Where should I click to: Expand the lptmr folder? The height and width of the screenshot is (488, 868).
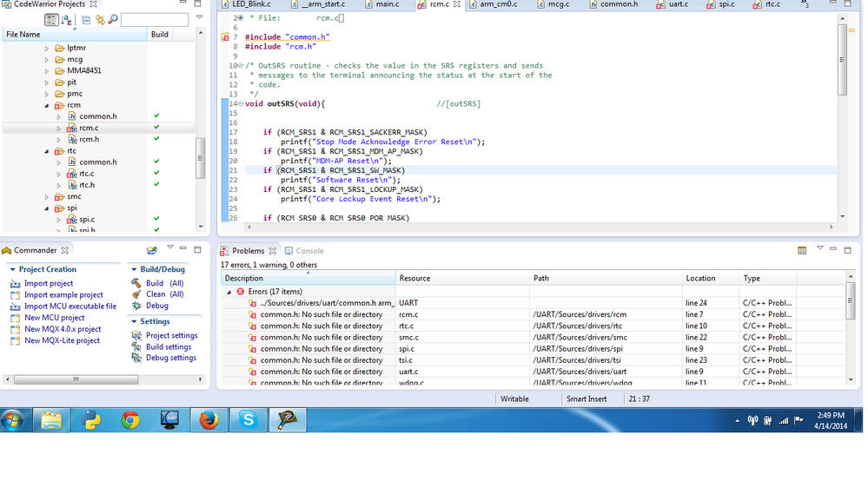pos(47,48)
